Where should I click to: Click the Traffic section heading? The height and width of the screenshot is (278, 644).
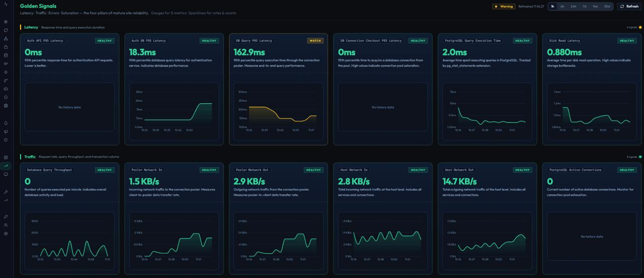point(30,157)
